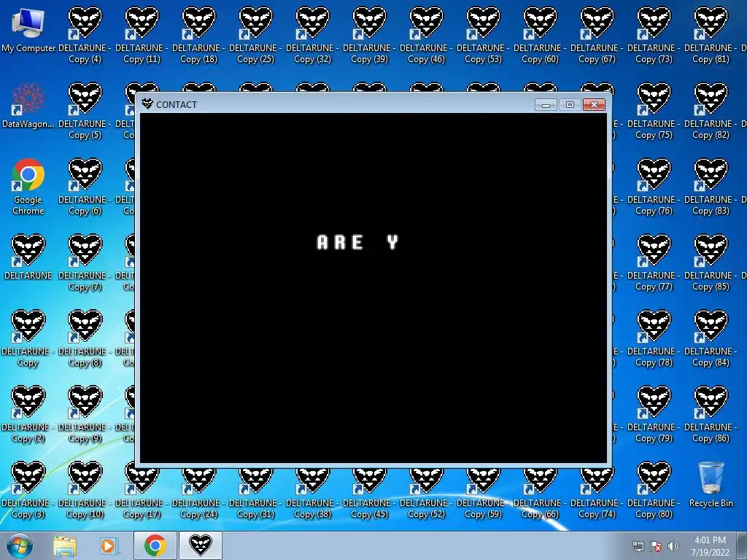Click the CONTACT window title bar icon
This screenshot has height=560, width=747.
[x=147, y=104]
